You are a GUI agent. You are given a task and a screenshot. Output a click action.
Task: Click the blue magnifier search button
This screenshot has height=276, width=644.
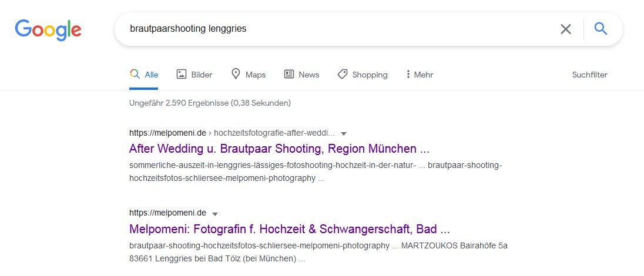tap(601, 29)
